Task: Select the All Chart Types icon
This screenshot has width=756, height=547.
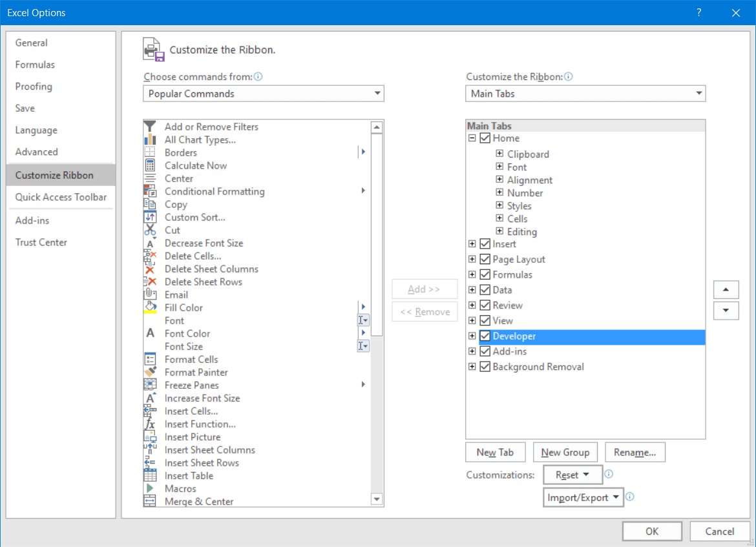Action: pos(150,139)
